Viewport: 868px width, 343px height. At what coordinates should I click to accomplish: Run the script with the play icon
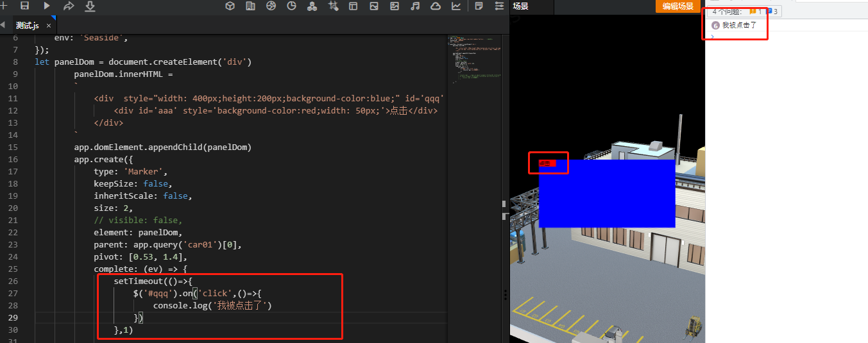(47, 6)
